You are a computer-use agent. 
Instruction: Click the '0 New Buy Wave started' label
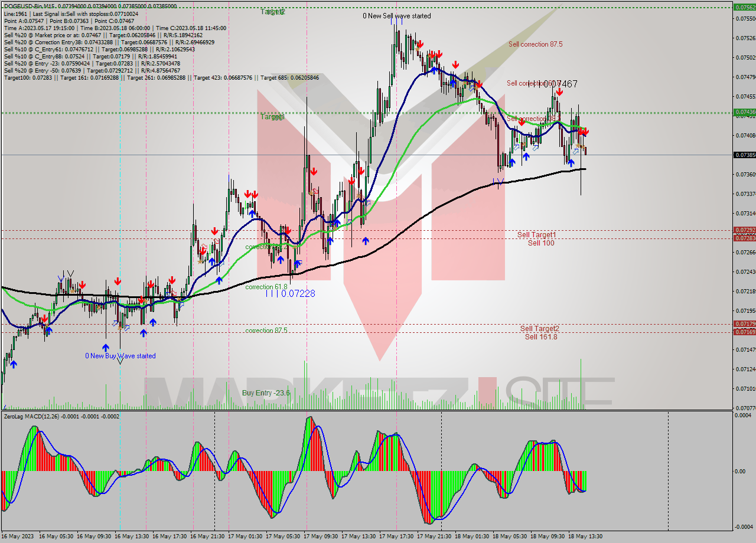[x=120, y=356]
